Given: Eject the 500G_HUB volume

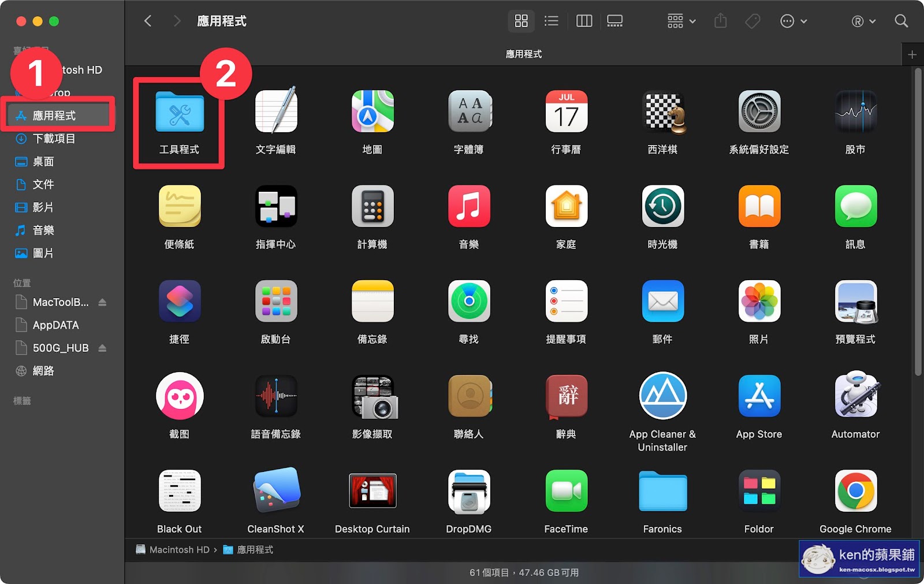Looking at the screenshot, I should tap(102, 348).
